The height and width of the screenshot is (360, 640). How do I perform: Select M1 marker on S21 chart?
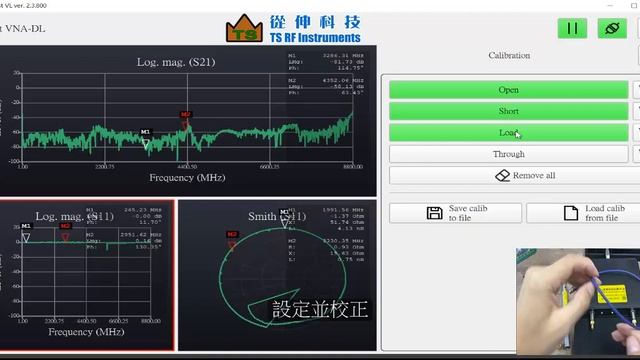(x=145, y=138)
